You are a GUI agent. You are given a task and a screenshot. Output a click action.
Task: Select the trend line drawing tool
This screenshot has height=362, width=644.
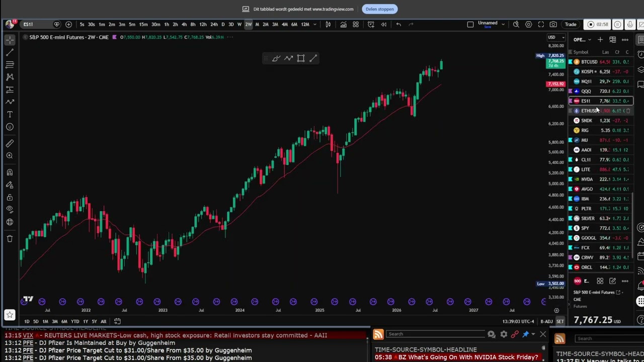tap(10, 52)
